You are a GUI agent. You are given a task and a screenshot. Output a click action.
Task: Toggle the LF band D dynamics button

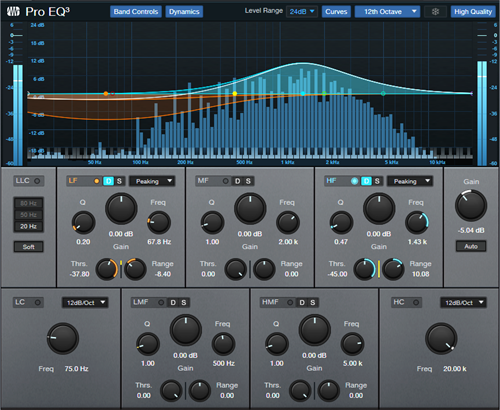pyautogui.click(x=108, y=181)
